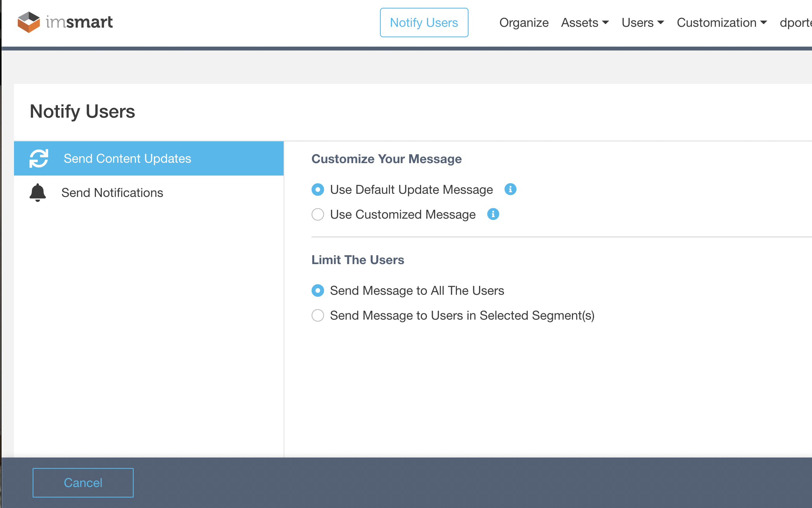This screenshot has height=508, width=812.
Task: Open the info tooltip beside Use Default Update Message
Action: pyautogui.click(x=511, y=190)
